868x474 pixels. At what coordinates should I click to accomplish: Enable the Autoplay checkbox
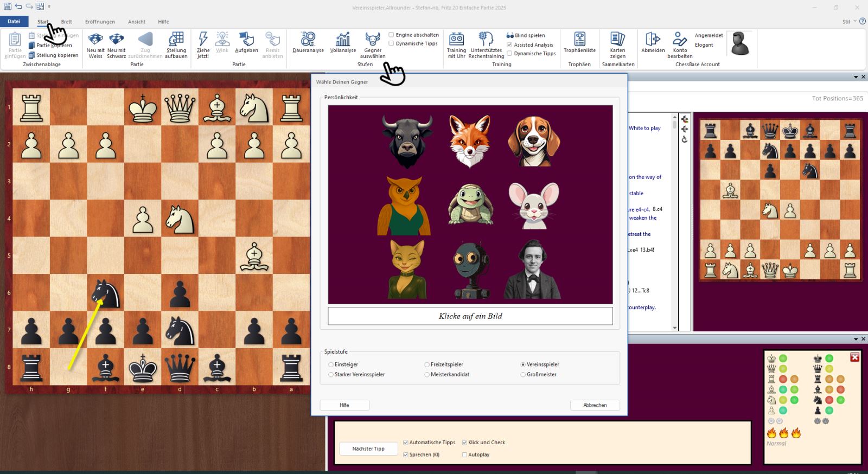click(x=464, y=455)
